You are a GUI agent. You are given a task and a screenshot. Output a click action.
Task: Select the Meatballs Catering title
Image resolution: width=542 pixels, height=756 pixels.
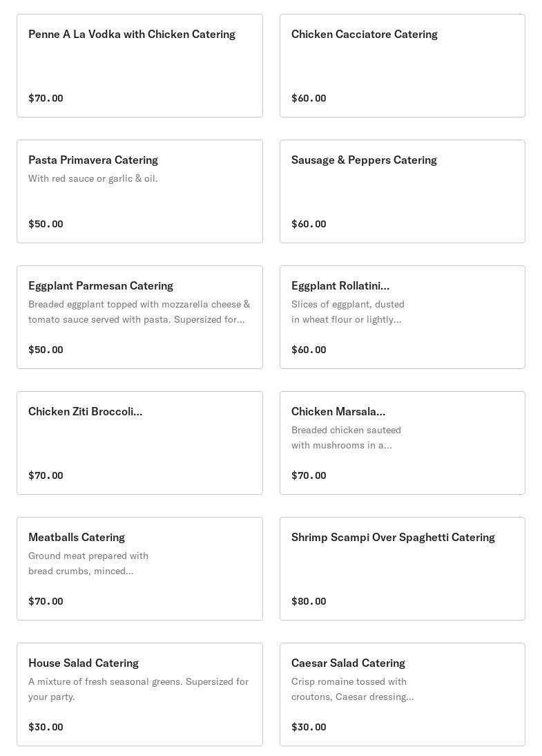(77, 538)
